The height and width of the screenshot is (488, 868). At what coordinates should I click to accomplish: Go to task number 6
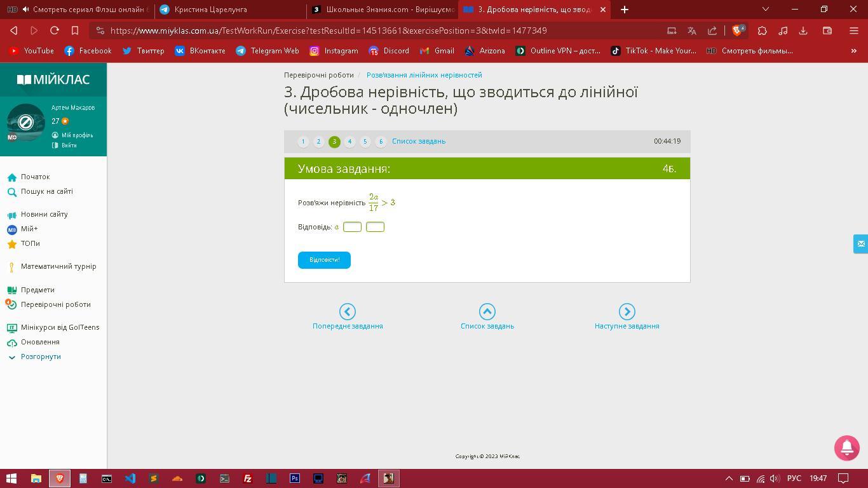(381, 142)
